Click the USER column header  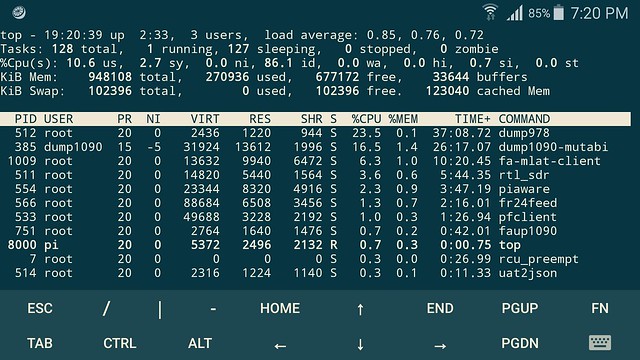58,119
